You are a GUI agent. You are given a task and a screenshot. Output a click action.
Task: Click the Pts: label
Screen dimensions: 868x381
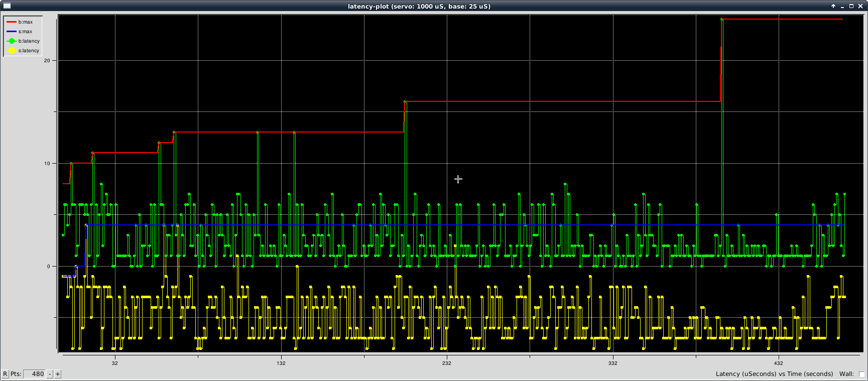[16, 374]
